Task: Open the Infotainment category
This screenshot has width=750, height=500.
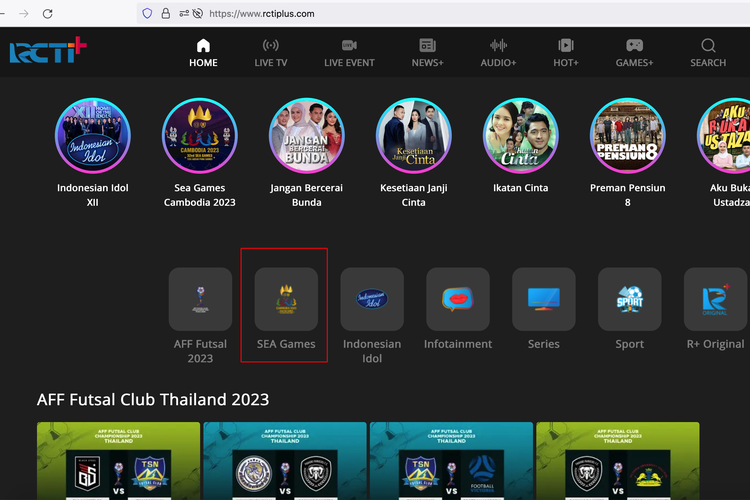Action: 458,299
